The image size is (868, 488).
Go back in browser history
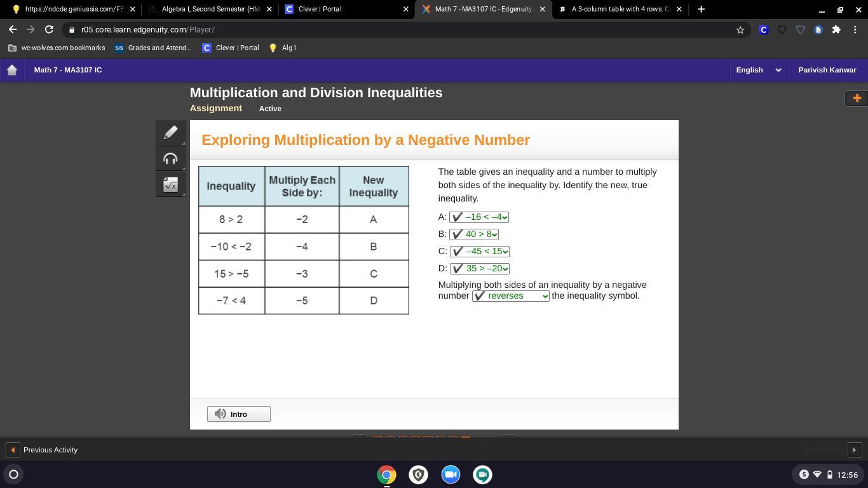[13, 29]
